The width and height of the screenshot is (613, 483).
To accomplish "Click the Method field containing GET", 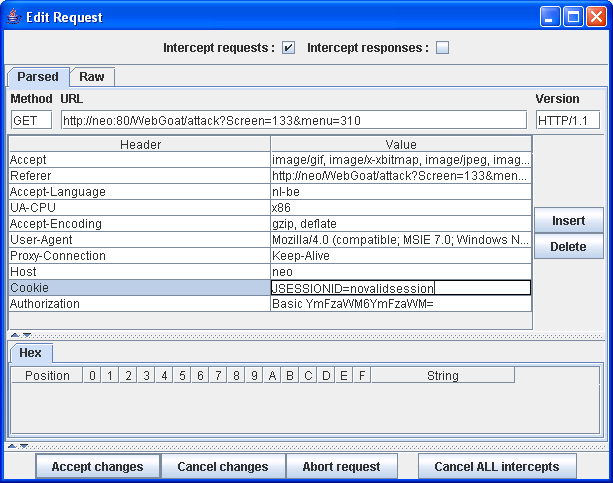I will (x=31, y=120).
